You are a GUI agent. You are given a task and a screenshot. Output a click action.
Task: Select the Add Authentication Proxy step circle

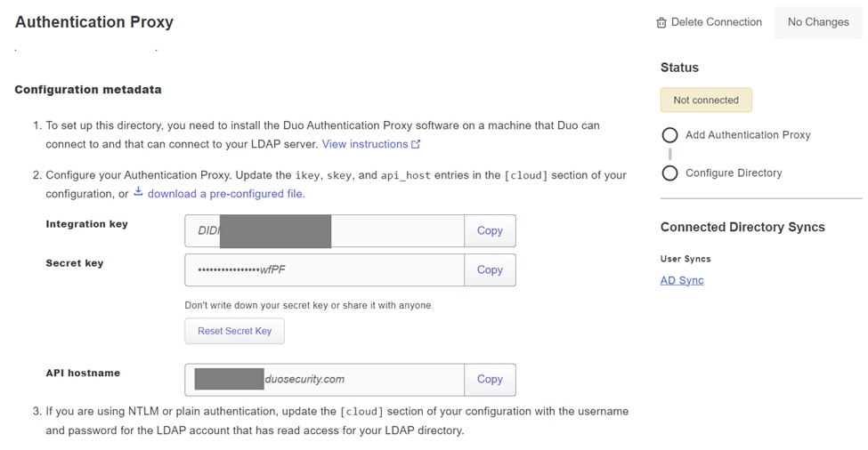(x=670, y=135)
